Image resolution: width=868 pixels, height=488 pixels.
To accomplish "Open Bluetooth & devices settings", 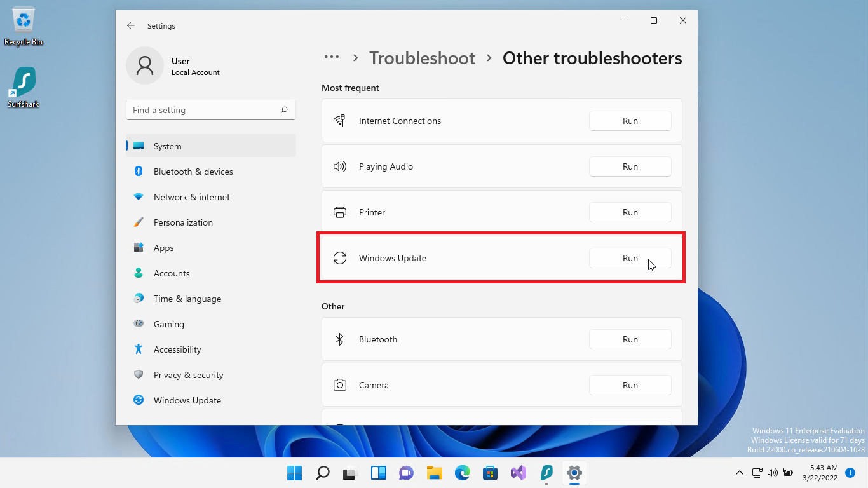I will click(x=211, y=172).
